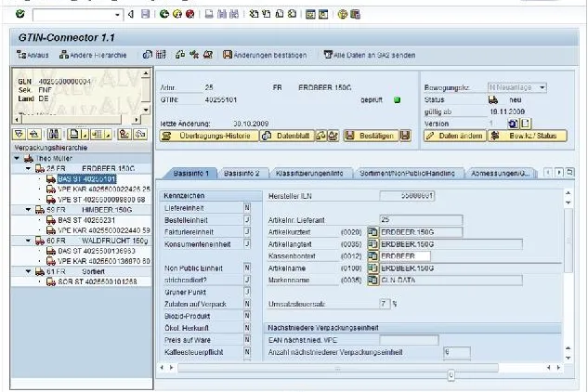The width and height of the screenshot is (588, 392).
Task: Click the binoculars icon above Verpackungshierarchie tree
Action: tap(54, 134)
